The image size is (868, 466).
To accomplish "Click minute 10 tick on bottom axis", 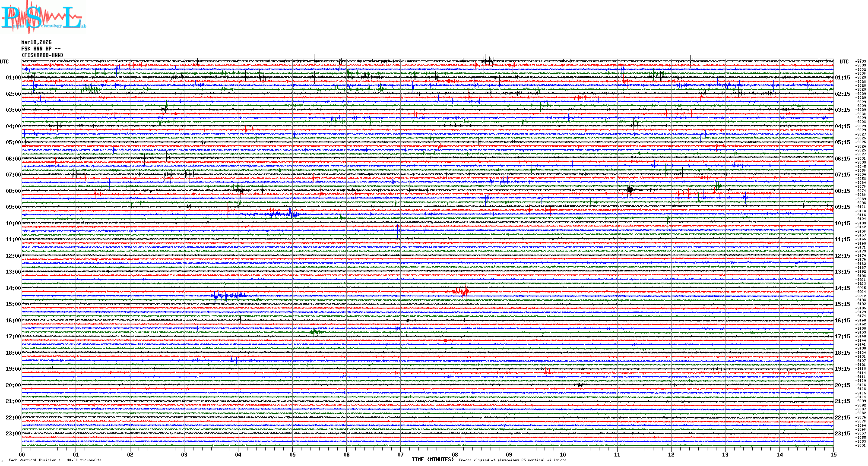I will (x=563, y=454).
